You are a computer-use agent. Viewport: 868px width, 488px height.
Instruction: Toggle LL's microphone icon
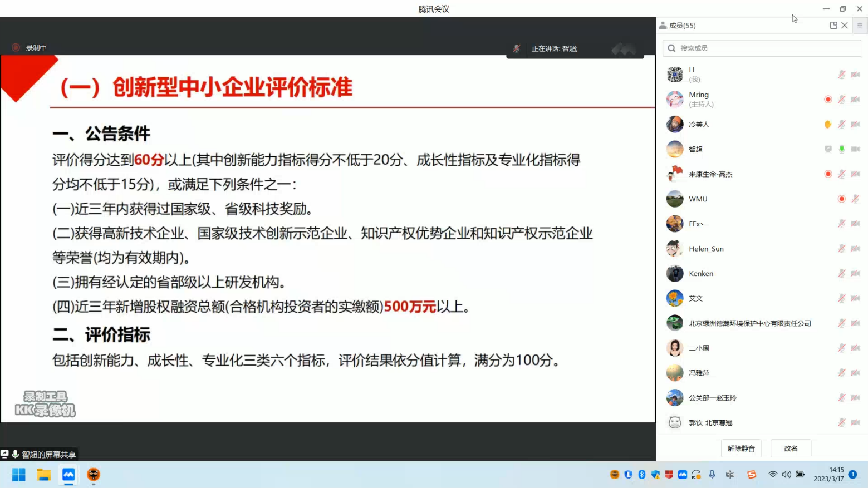click(842, 75)
